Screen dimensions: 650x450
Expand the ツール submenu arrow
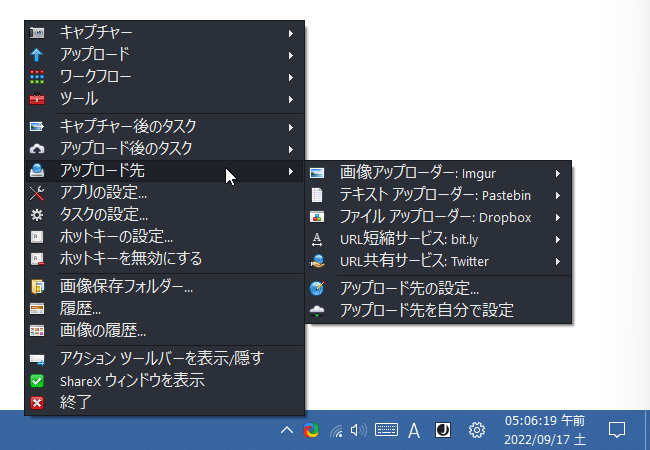click(291, 99)
